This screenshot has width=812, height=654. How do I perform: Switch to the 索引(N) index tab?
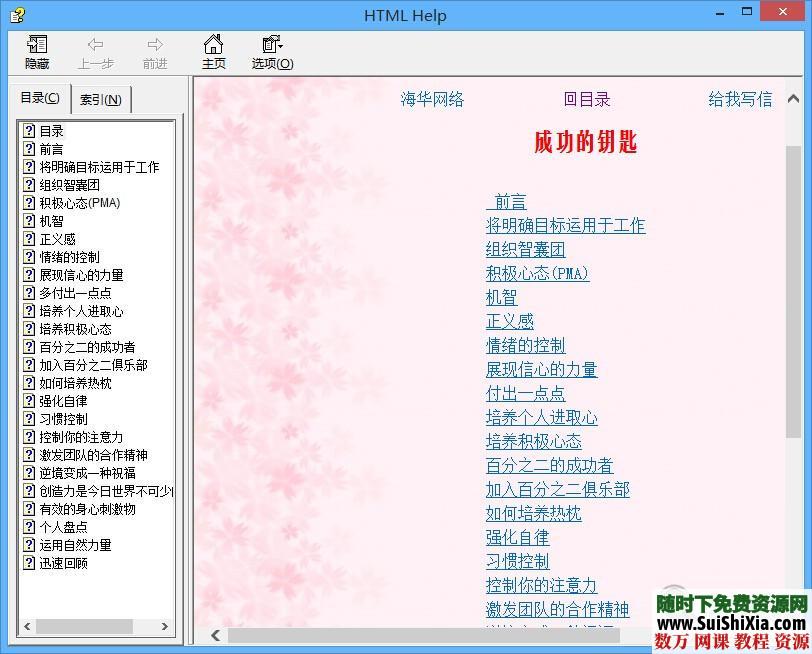point(101,99)
